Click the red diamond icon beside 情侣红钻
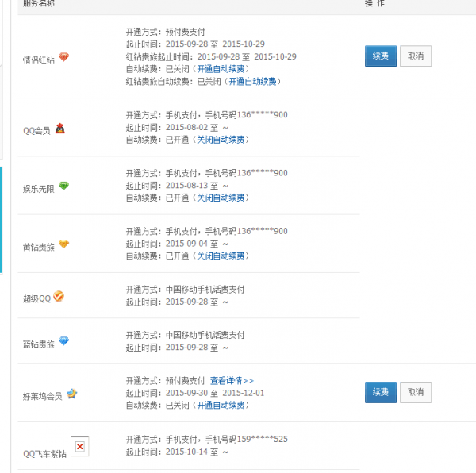Viewport: 476px width, 473px height. point(63,57)
